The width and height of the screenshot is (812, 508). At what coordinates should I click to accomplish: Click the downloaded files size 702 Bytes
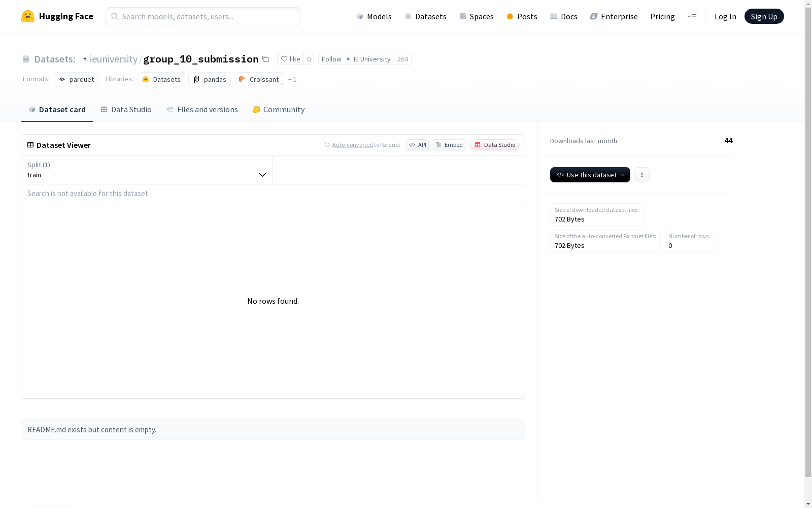point(569,219)
